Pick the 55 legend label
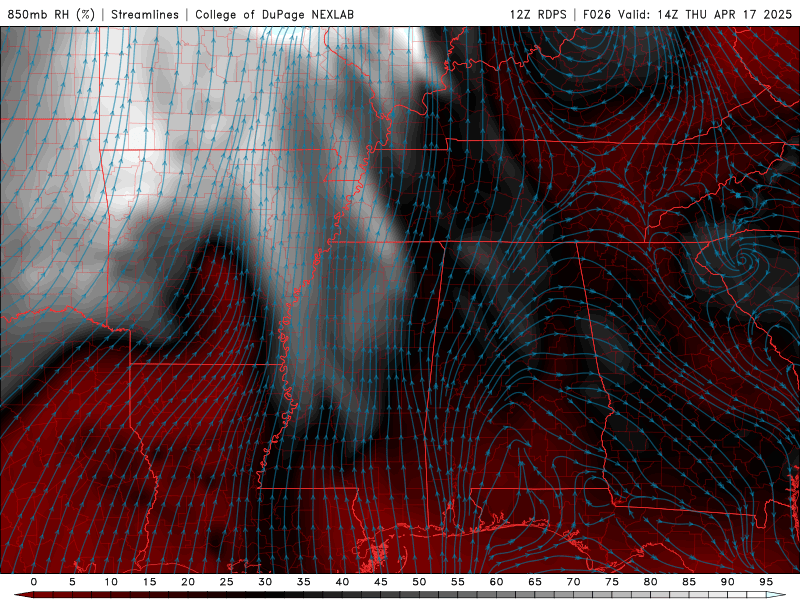The height and width of the screenshot is (600, 800). click(x=458, y=582)
